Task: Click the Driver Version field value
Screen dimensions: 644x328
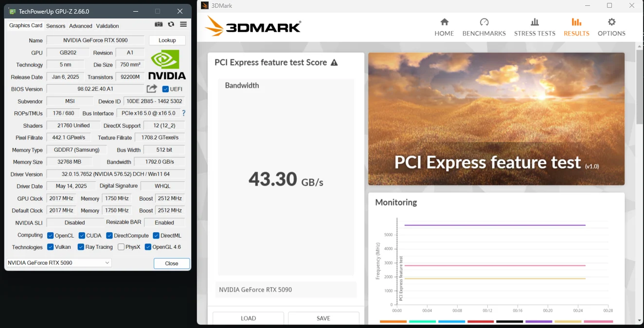Action: point(116,174)
